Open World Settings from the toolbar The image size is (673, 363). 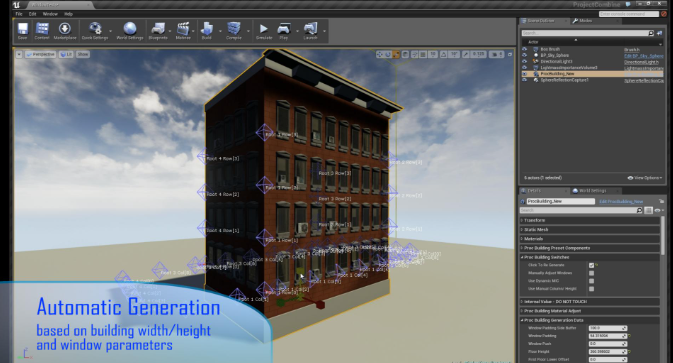coord(130,29)
